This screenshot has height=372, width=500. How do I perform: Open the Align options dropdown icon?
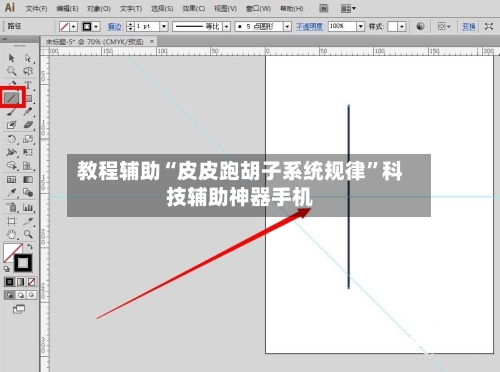tap(444, 26)
